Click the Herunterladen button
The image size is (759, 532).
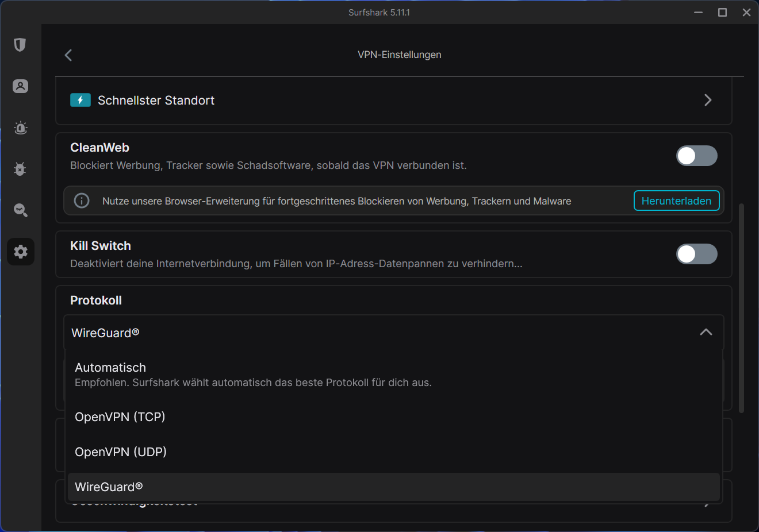pos(676,201)
